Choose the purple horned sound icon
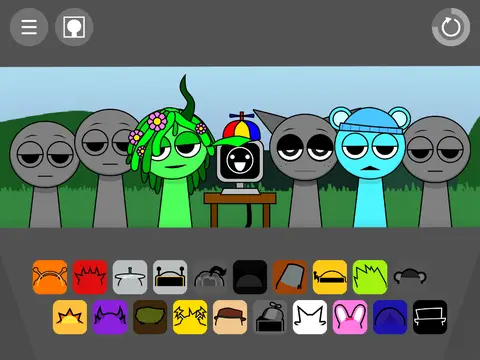The height and width of the screenshot is (360, 480). (110, 317)
